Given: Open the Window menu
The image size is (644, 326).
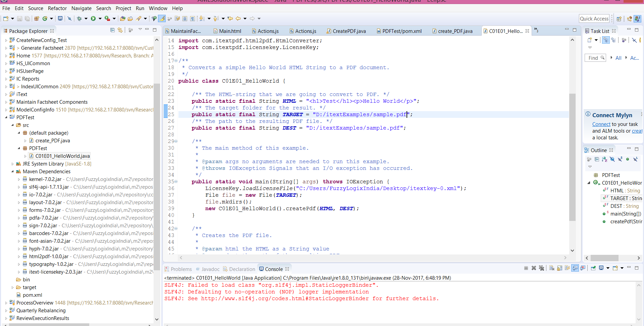Looking at the screenshot, I should click(158, 8).
